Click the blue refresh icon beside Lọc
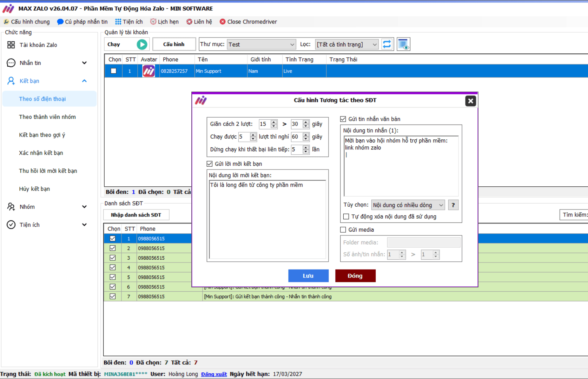Image resolution: width=588 pixels, height=379 pixels. 387,44
